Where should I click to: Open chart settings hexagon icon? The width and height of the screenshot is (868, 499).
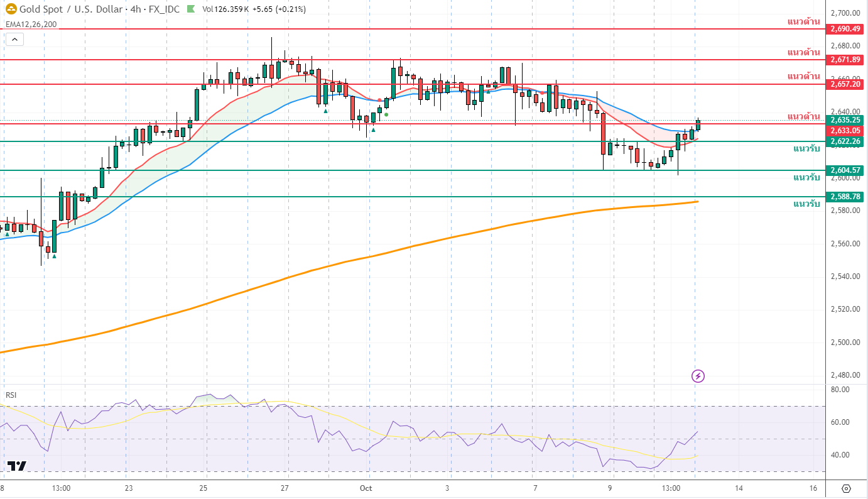[845, 488]
